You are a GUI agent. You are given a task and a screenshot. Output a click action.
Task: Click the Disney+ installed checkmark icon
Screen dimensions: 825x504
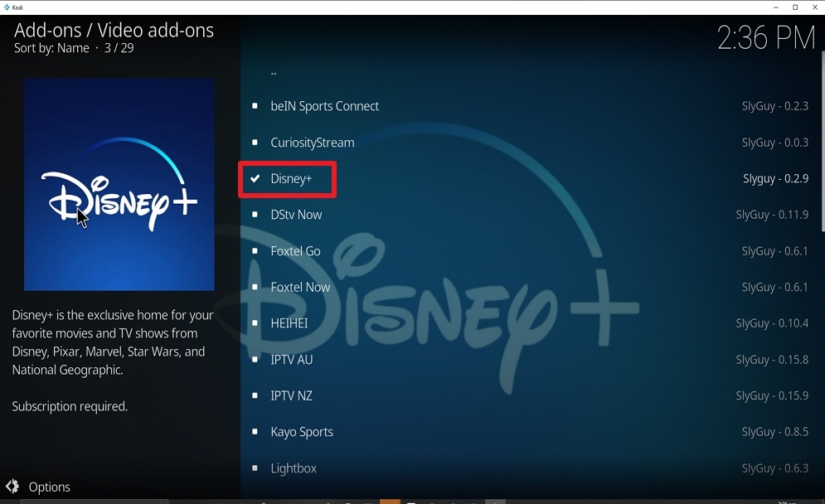pyautogui.click(x=255, y=178)
